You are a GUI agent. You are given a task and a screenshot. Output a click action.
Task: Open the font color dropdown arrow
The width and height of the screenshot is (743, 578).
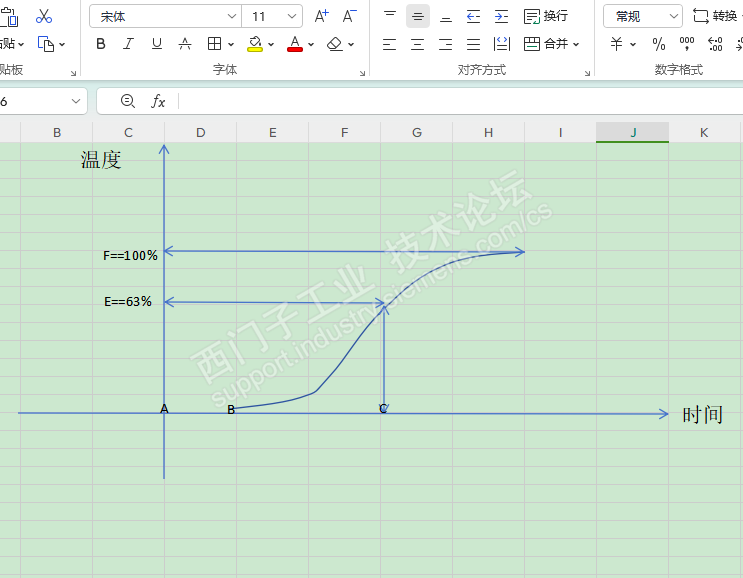pyautogui.click(x=311, y=45)
